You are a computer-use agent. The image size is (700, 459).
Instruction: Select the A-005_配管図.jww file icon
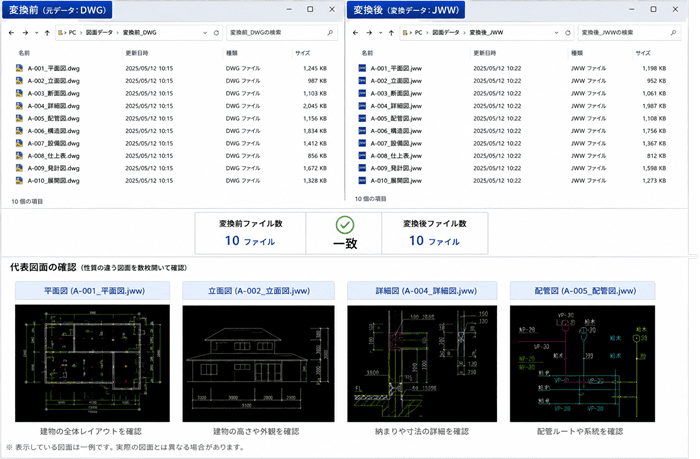coord(362,118)
